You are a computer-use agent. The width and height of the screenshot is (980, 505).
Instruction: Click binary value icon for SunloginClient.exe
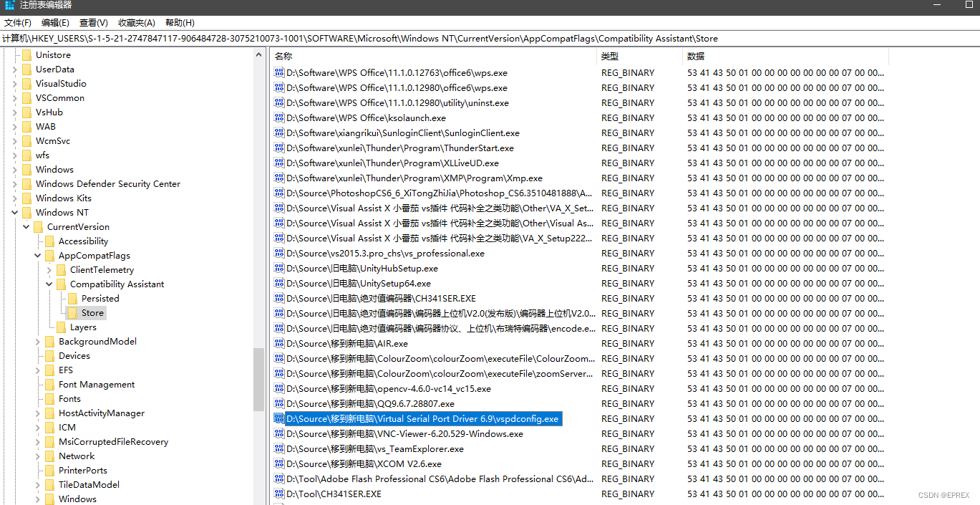(x=279, y=133)
